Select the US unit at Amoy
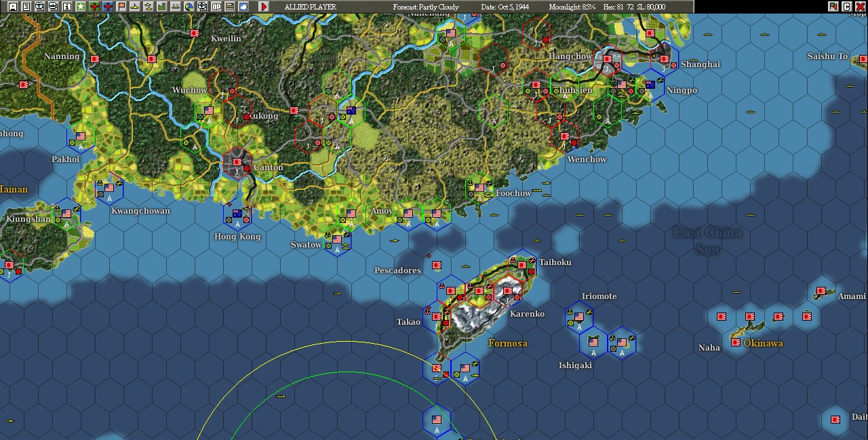The height and width of the screenshot is (440, 868). pos(408,214)
